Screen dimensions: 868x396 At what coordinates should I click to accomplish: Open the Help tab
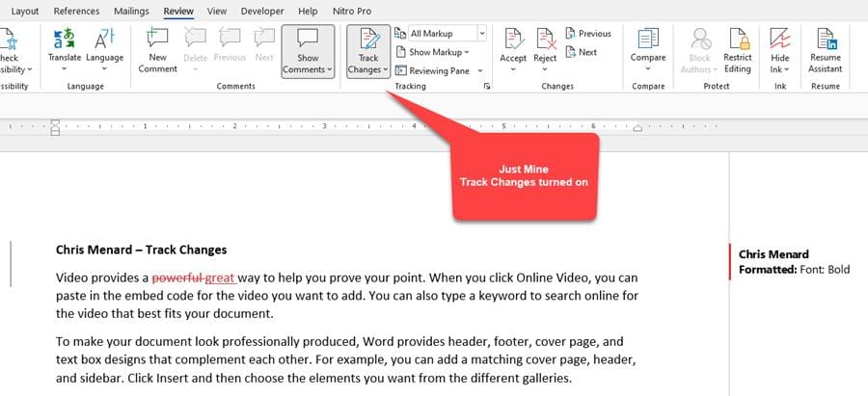(308, 11)
